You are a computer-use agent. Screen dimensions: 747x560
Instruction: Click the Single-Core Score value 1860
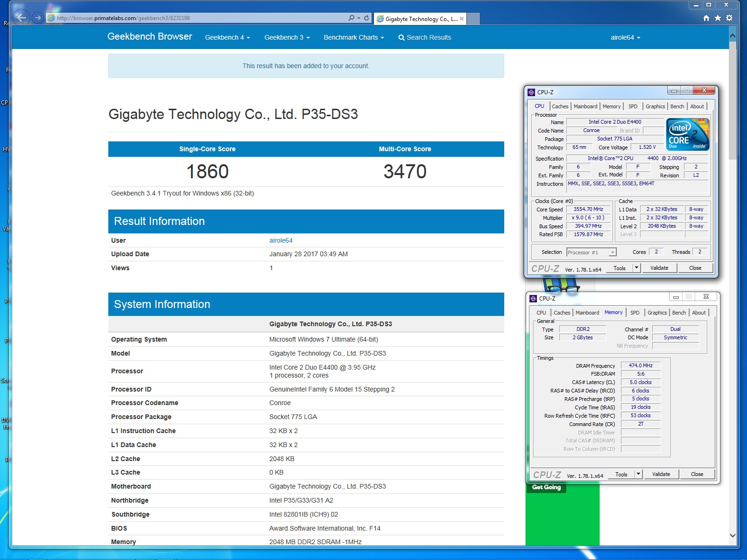[x=207, y=172]
